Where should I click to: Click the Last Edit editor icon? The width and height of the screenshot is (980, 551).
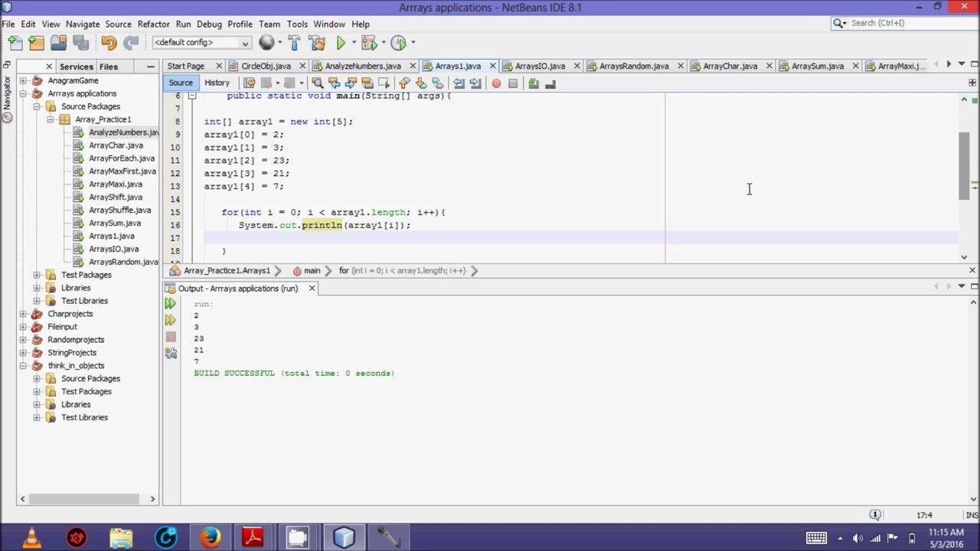[x=250, y=83]
